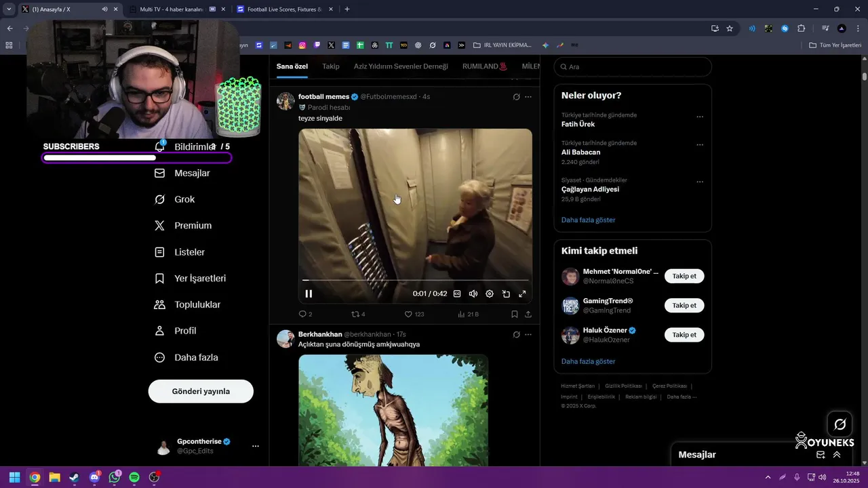This screenshot has height=488, width=868.
Task: Open Grok icon on football memes post
Action: coord(516,97)
